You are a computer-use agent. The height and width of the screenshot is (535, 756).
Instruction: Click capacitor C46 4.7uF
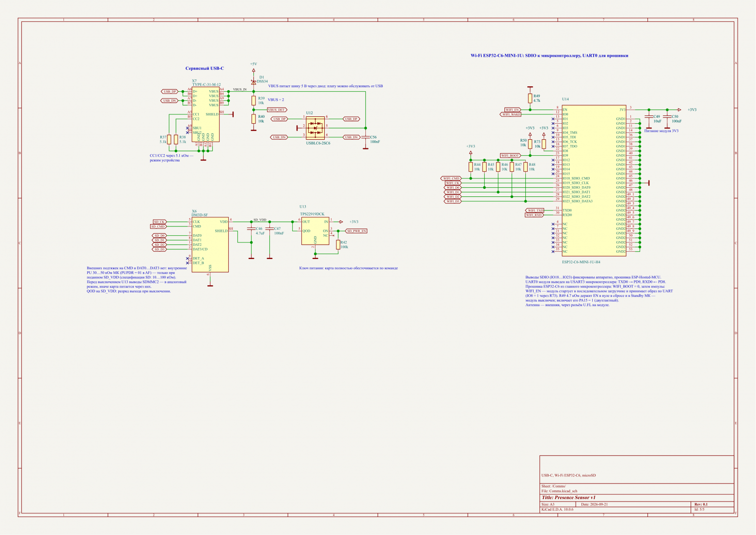pyautogui.click(x=251, y=228)
